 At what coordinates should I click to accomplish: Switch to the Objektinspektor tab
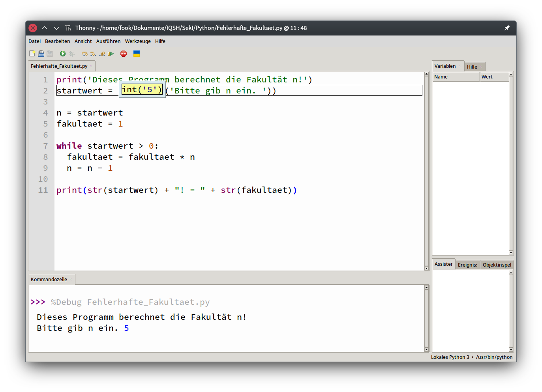point(497,265)
